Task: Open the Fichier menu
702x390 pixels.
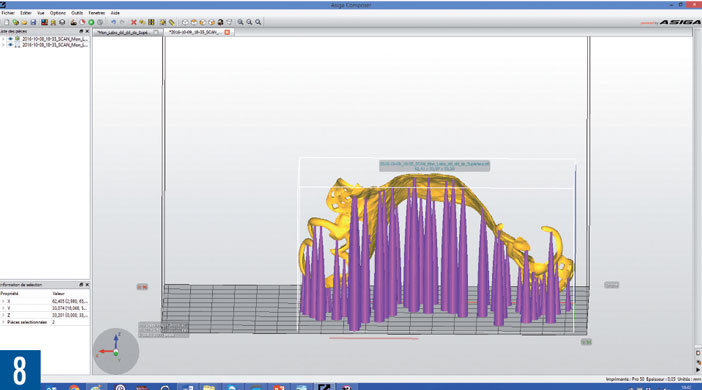Action: 8,13
